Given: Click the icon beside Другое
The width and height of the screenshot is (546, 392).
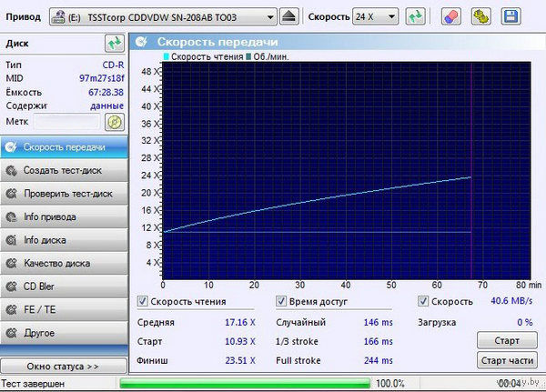Looking at the screenshot, I should click(12, 333).
